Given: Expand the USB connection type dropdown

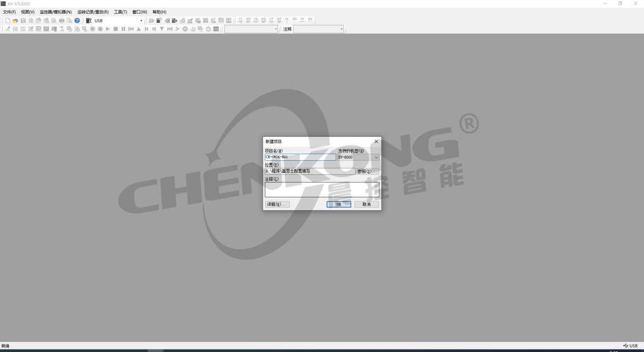Looking at the screenshot, I should [141, 21].
